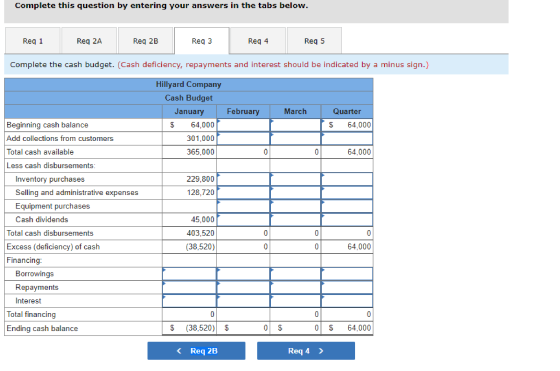Image resolution: width=560 pixels, height=371 pixels.
Task: Click the Financing section label
Action: tap(24, 260)
